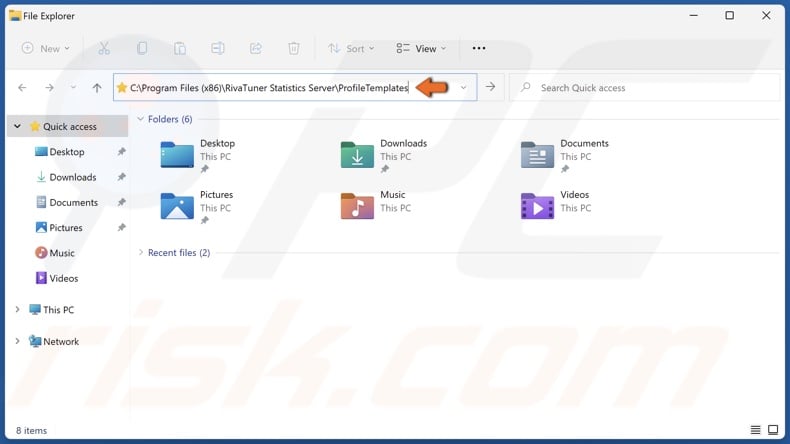Screen dimensions: 790x444
Task: Click the search magnifier icon
Action: pos(525,87)
